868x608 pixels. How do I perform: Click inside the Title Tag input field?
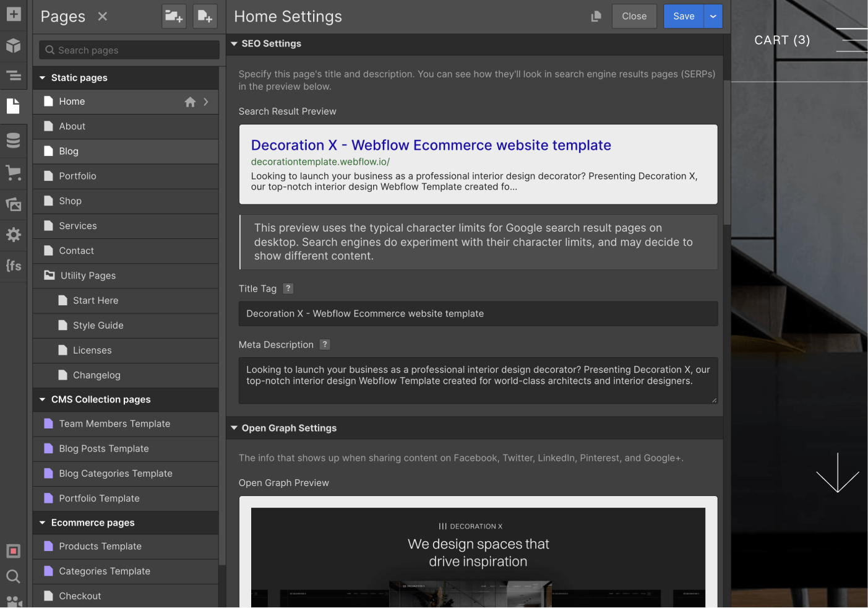(x=478, y=313)
